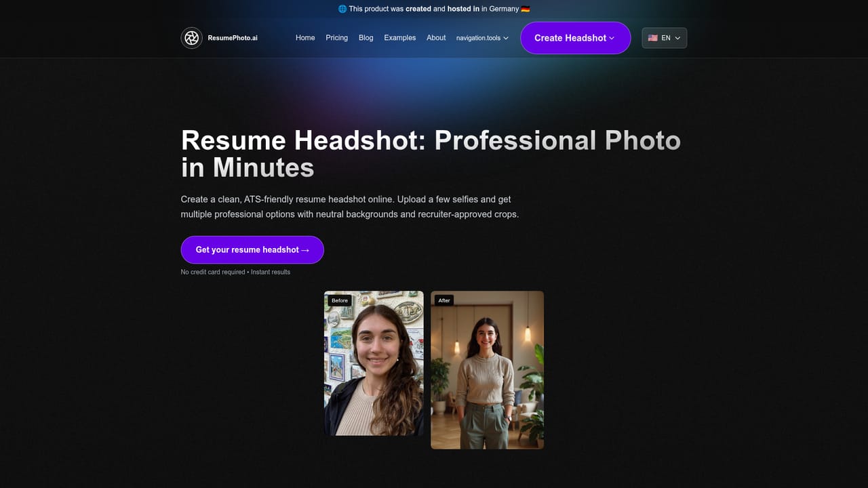This screenshot has height=488, width=868.
Task: Open the Home nav link
Action: pos(305,38)
